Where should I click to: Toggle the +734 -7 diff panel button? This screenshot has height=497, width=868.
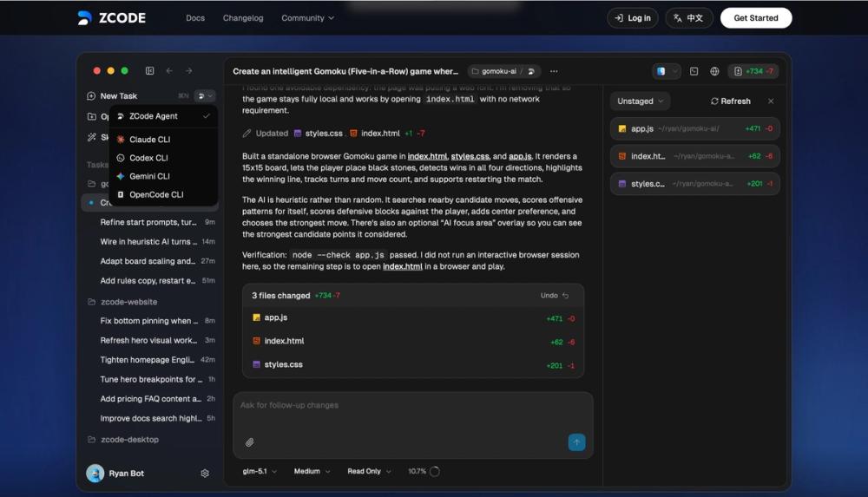[753, 71]
